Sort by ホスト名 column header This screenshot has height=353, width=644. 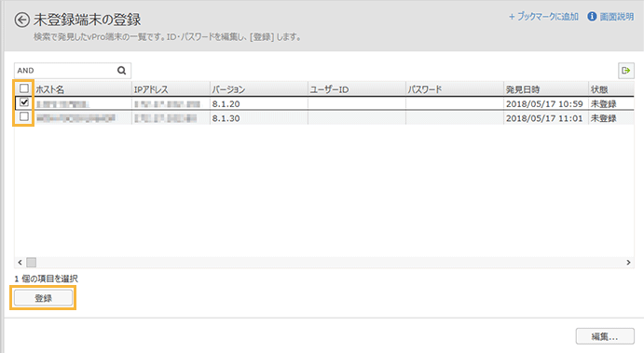tap(82, 89)
